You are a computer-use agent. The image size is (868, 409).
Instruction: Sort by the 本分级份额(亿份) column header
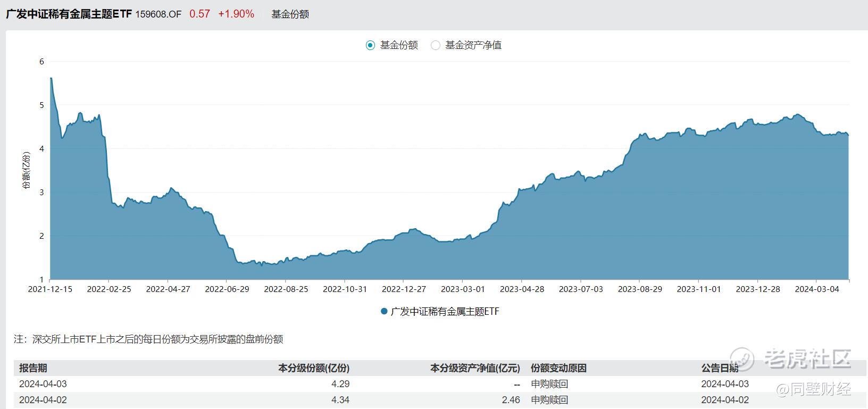coord(314,368)
